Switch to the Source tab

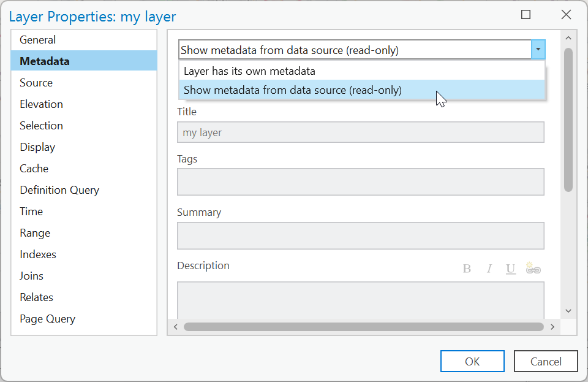[36, 83]
